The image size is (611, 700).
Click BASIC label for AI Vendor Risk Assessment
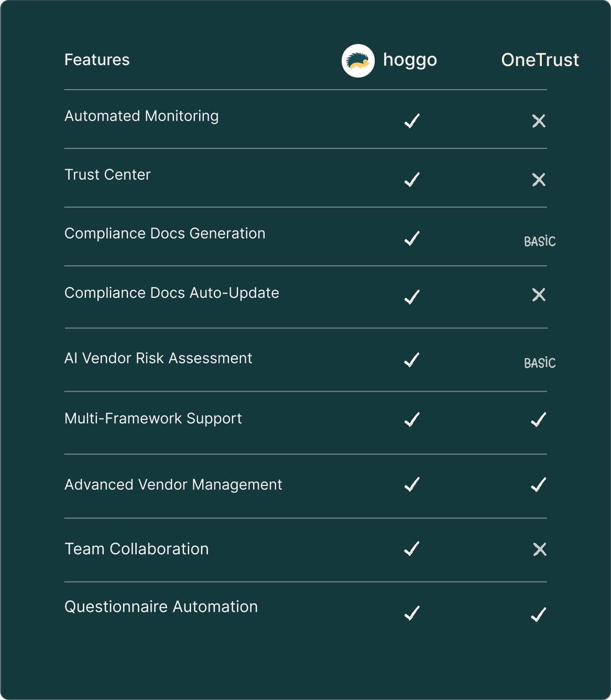click(540, 363)
